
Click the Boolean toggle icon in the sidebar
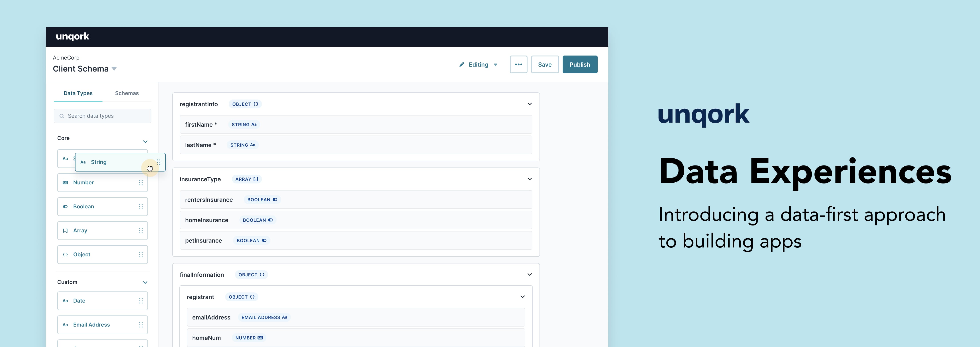click(65, 207)
